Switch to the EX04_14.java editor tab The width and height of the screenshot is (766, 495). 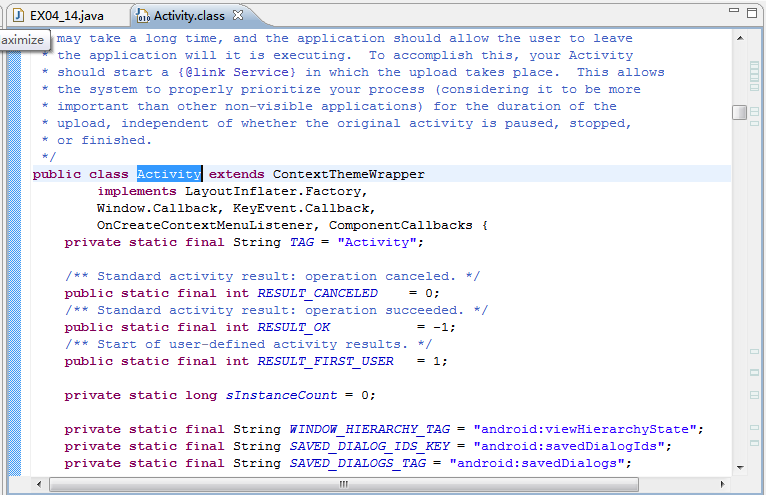pyautogui.click(x=66, y=16)
